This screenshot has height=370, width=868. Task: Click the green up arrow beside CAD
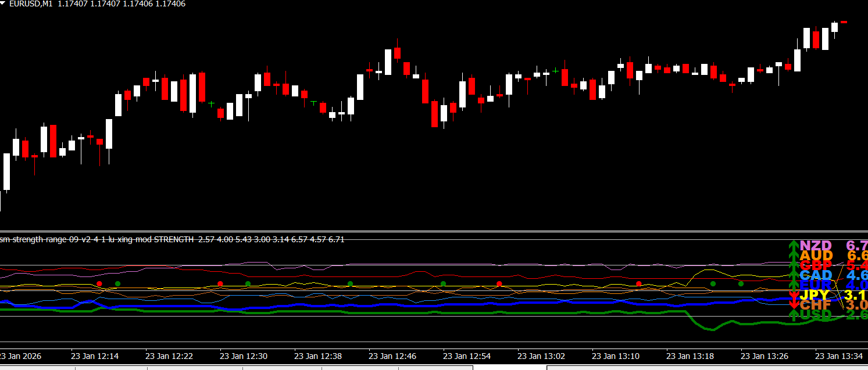(794, 276)
